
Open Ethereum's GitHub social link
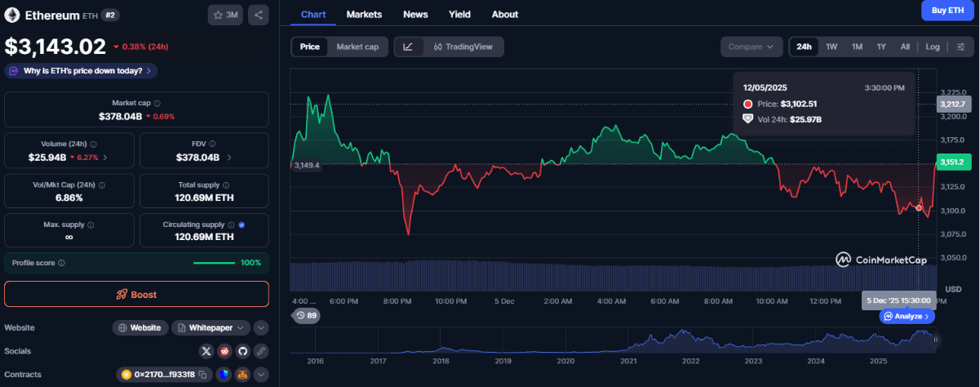(242, 351)
